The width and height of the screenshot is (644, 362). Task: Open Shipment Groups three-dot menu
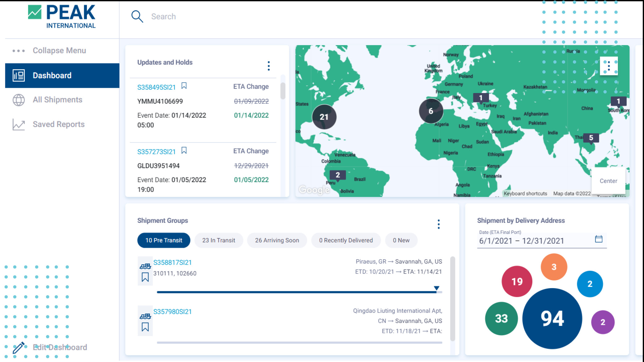[x=438, y=224]
